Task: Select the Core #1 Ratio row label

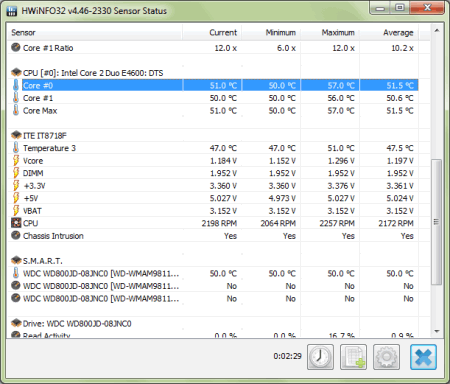Action: tap(48, 48)
